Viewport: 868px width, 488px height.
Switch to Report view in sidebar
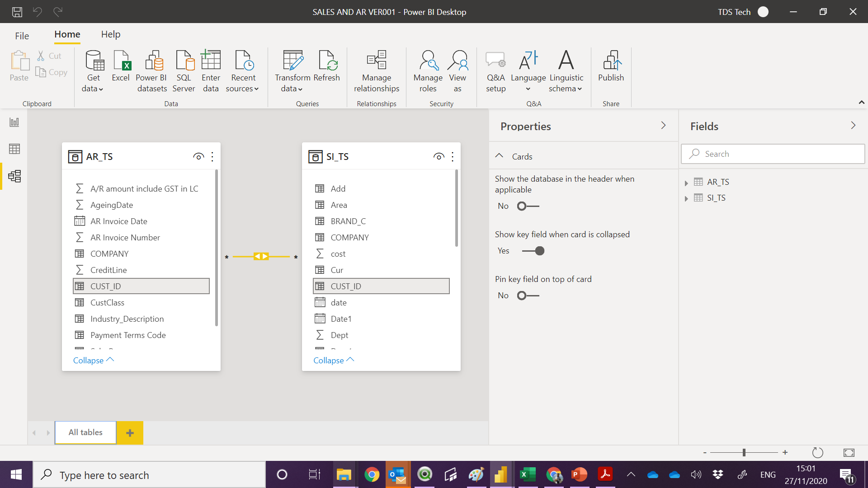14,122
